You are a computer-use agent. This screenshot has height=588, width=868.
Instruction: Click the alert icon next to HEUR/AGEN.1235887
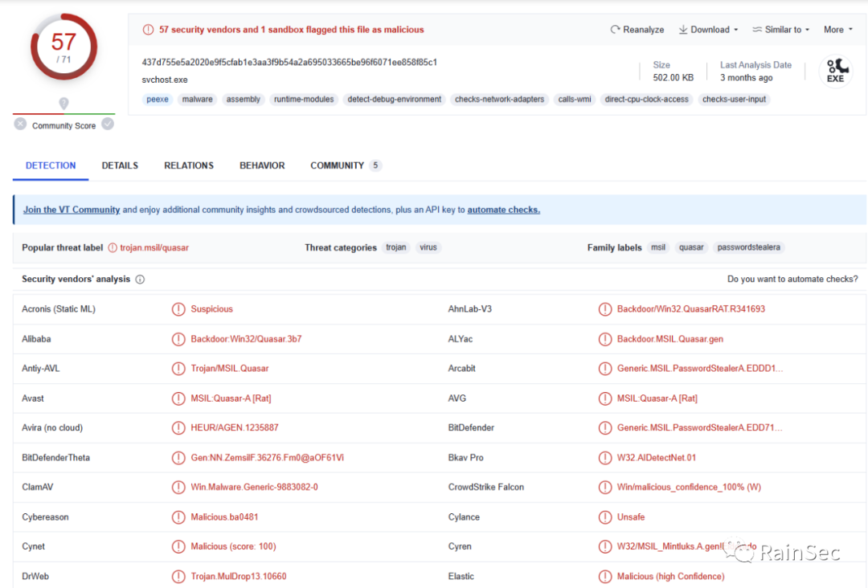point(178,427)
